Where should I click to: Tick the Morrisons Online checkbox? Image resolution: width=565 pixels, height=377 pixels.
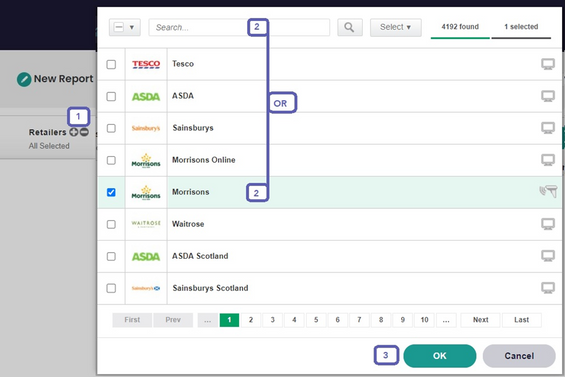111,160
